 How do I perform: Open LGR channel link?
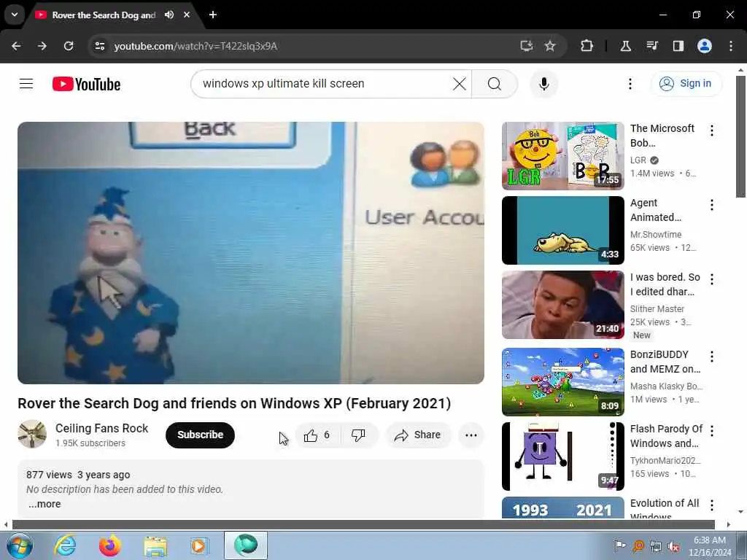638,160
